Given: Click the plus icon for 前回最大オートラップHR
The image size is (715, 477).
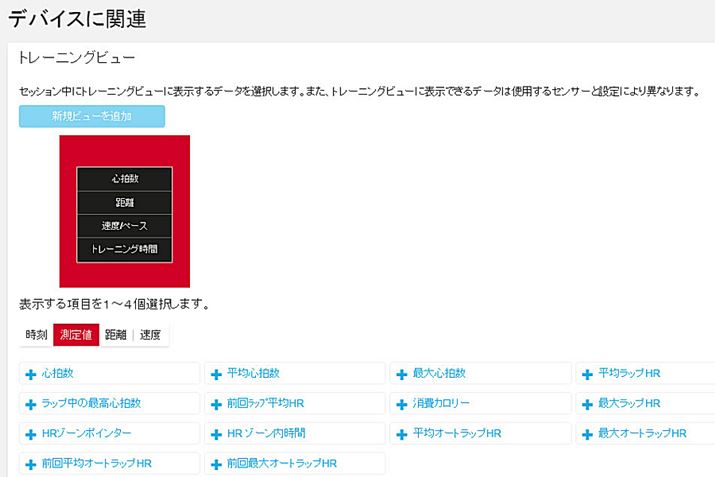Looking at the screenshot, I should 216,464.
